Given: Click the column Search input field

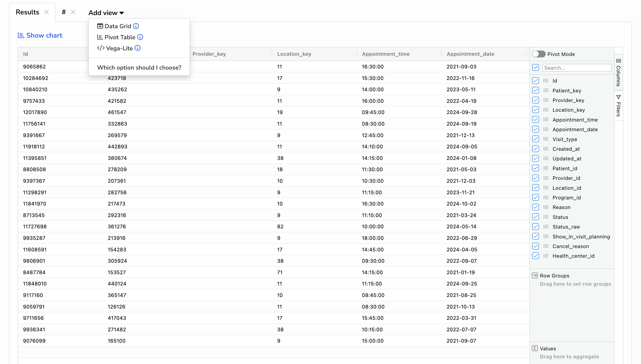Looking at the screenshot, I should click(x=577, y=68).
